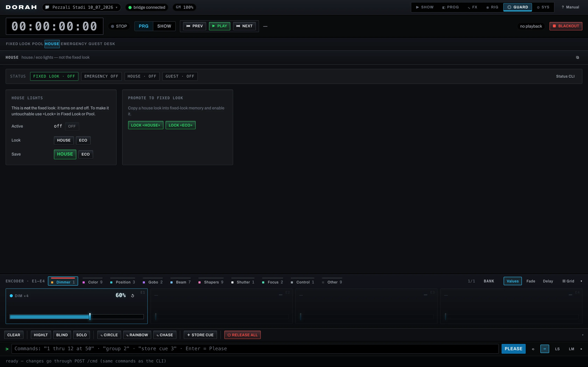
Task: Switch to the EMERGENCY tab
Action: coord(74,44)
